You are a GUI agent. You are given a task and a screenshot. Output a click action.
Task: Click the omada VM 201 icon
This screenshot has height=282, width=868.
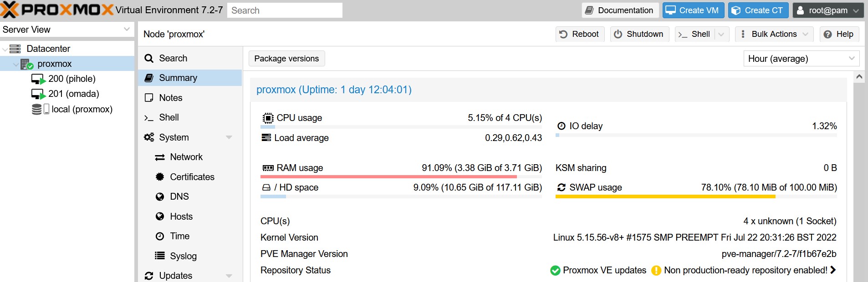click(38, 94)
